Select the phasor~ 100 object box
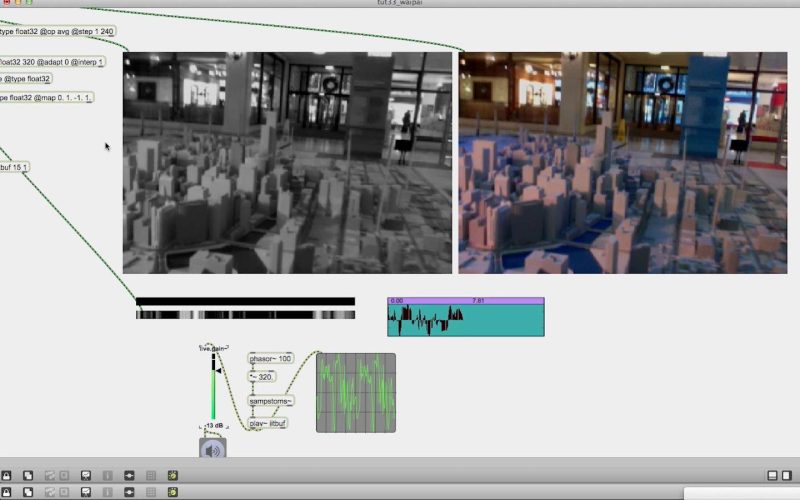 270,358
